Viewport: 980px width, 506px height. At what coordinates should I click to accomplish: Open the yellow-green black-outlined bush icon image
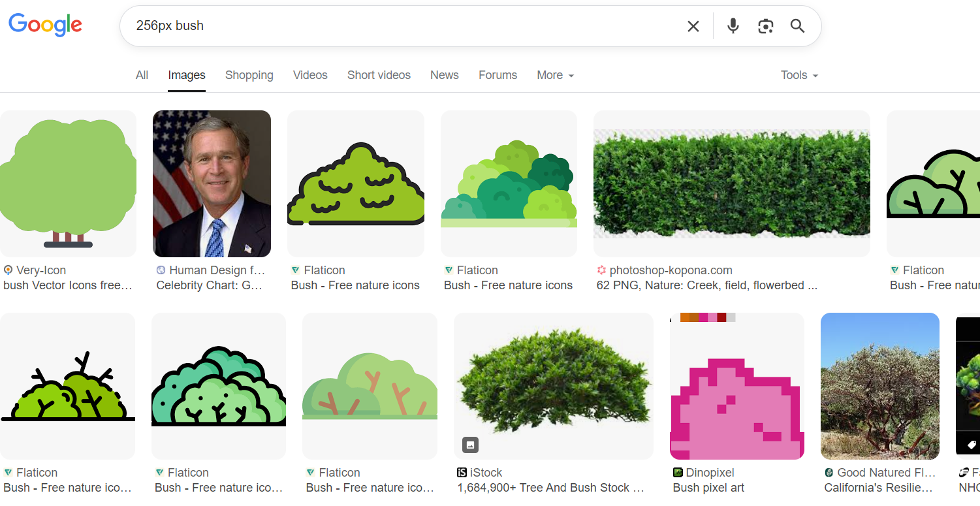pos(356,183)
